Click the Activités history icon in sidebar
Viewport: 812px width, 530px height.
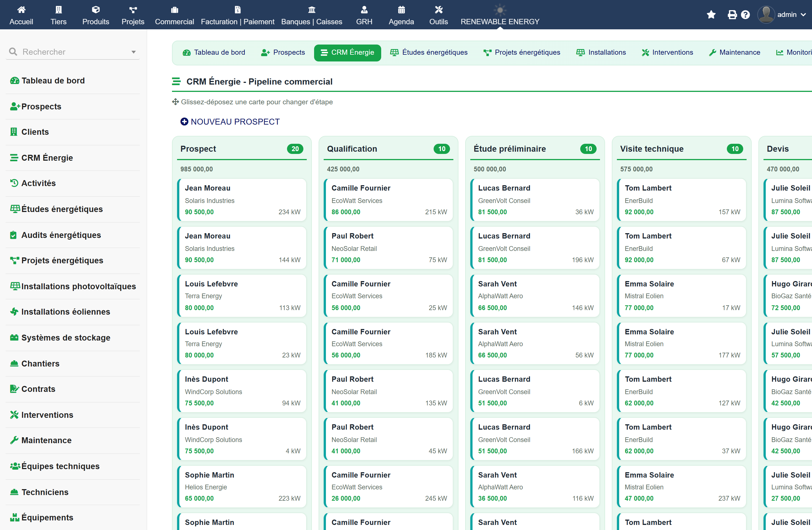[14, 183]
